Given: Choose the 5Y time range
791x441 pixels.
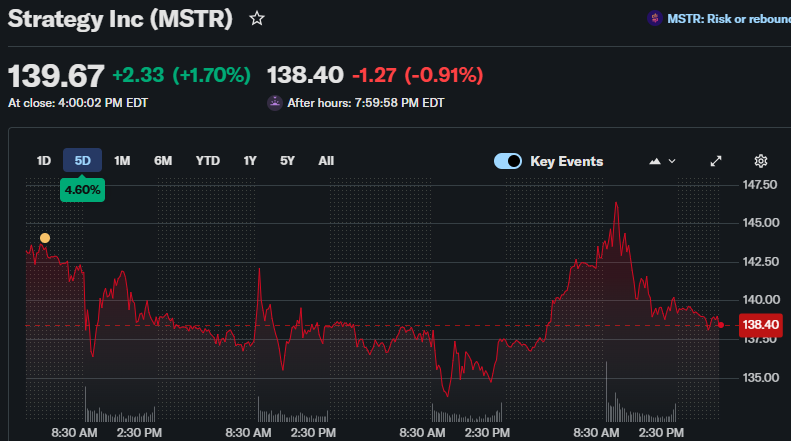Looking at the screenshot, I should pos(287,161).
